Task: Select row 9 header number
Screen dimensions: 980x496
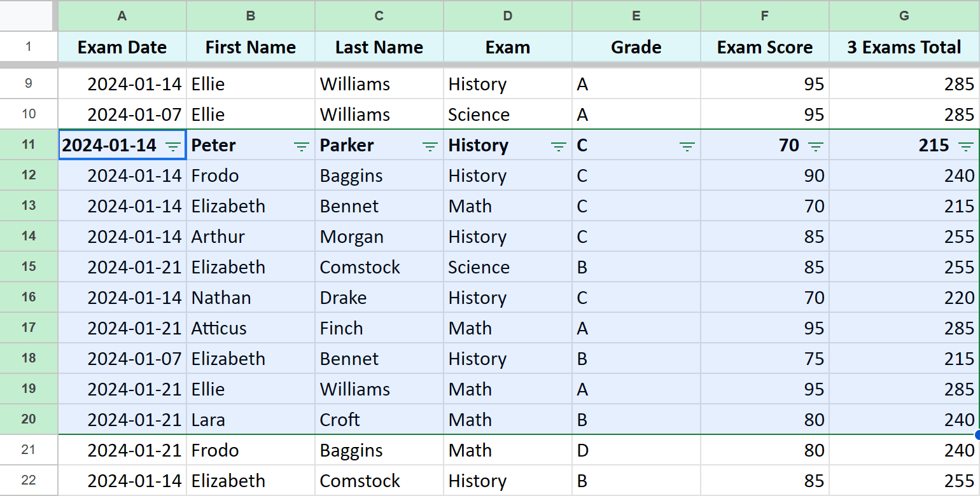Action: [x=29, y=83]
